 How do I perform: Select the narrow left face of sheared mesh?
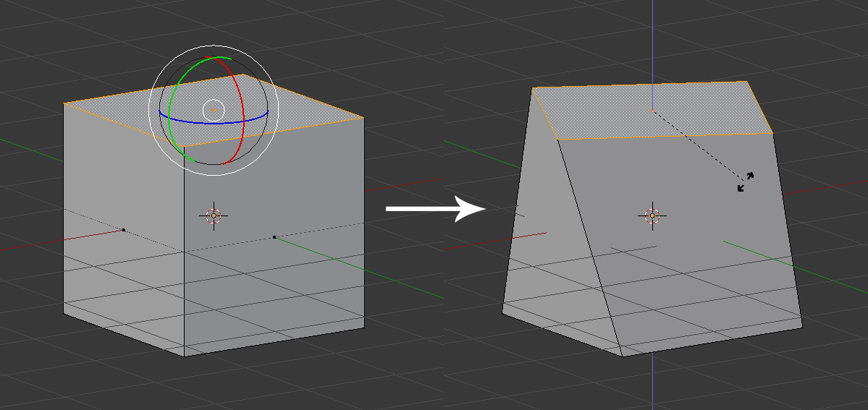coord(549,239)
